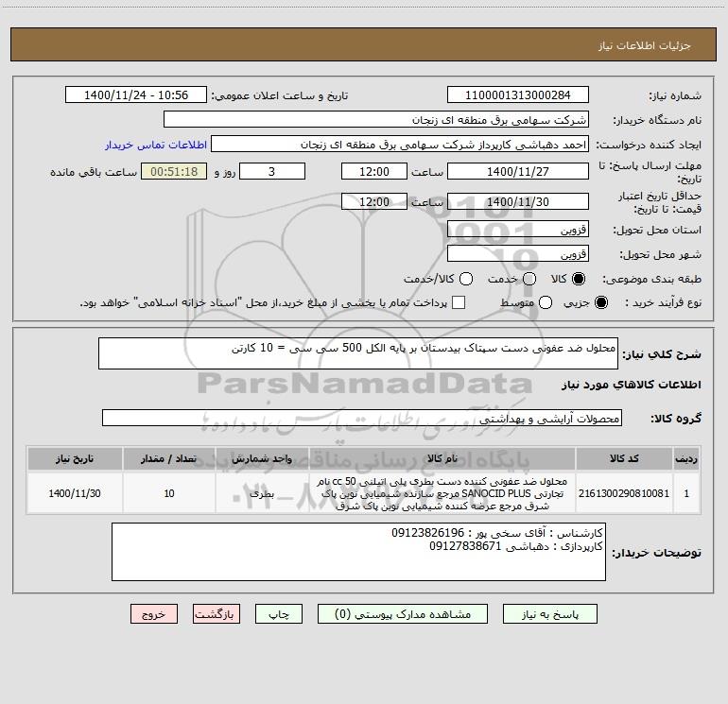Click the تعداد / مقدار column header

coord(169,458)
